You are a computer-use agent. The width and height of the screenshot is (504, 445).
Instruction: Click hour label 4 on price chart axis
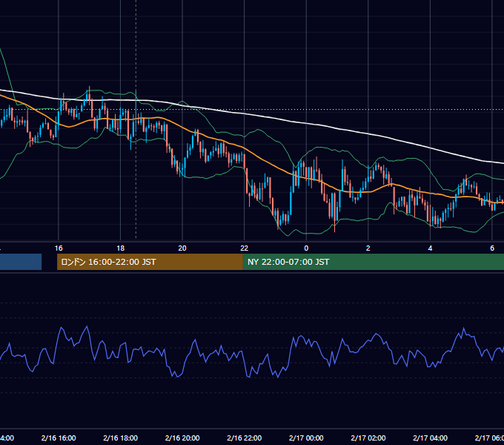[430, 248]
